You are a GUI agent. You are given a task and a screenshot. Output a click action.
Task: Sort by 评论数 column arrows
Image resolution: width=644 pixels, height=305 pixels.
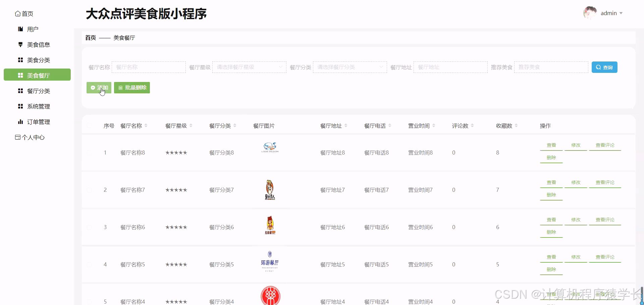(x=472, y=126)
